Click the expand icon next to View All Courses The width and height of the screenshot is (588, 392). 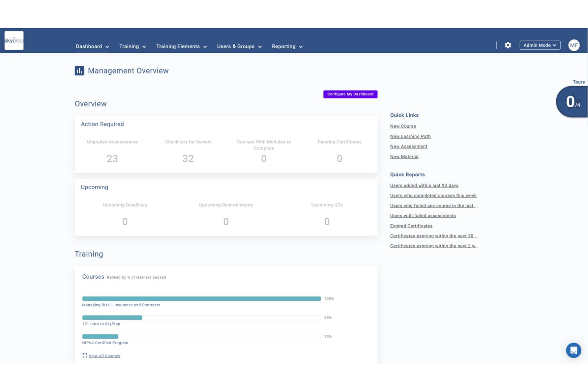tap(85, 355)
